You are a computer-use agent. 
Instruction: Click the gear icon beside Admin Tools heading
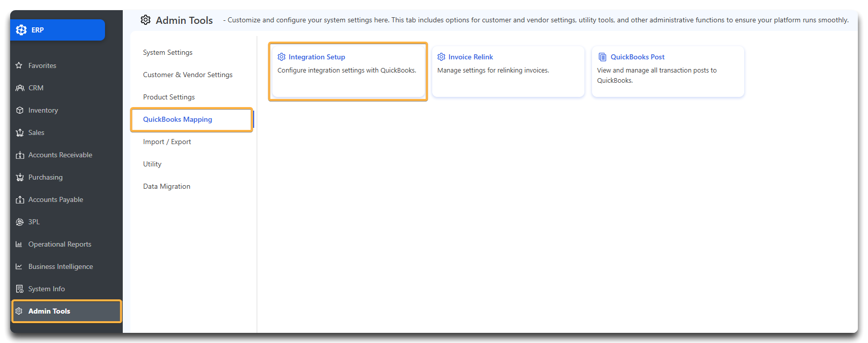[146, 20]
